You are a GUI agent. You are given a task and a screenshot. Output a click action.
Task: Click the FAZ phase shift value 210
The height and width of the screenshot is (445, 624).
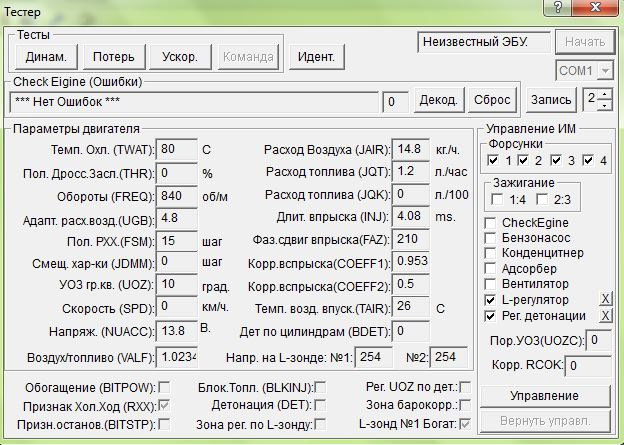click(x=411, y=240)
